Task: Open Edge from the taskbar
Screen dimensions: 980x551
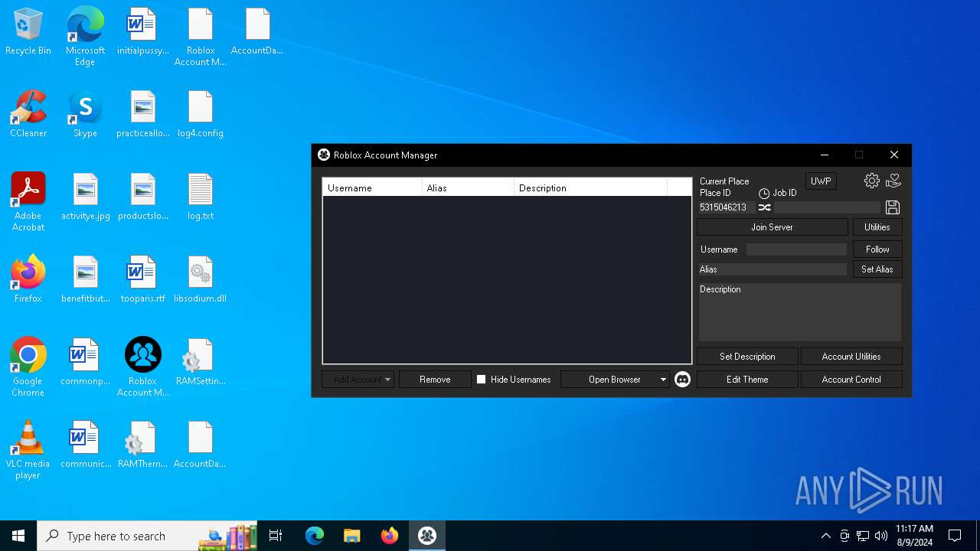Action: pos(315,536)
